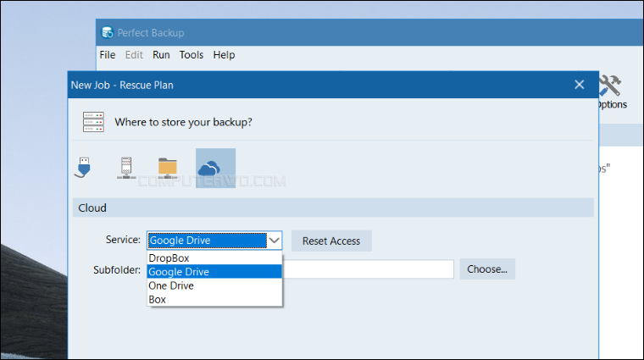Viewport: 644px width, 360px height.
Task: Click the "Where to store your backup?" heading
Action: [x=183, y=122]
